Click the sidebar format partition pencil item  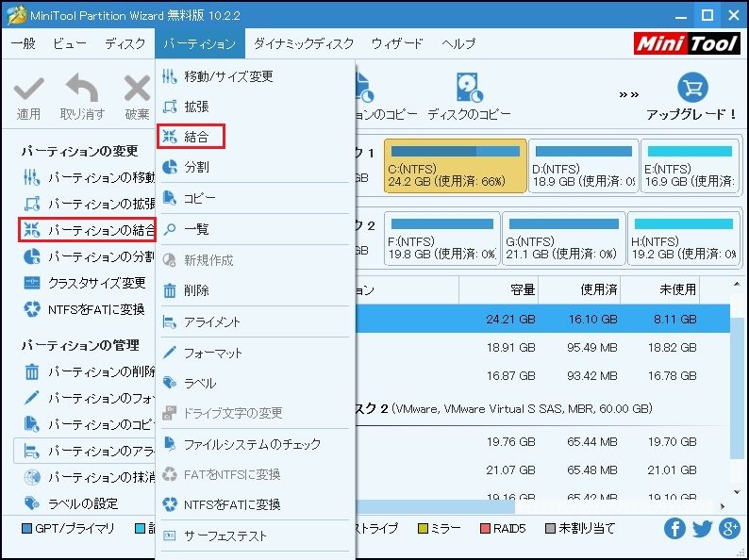pyautogui.click(x=89, y=398)
